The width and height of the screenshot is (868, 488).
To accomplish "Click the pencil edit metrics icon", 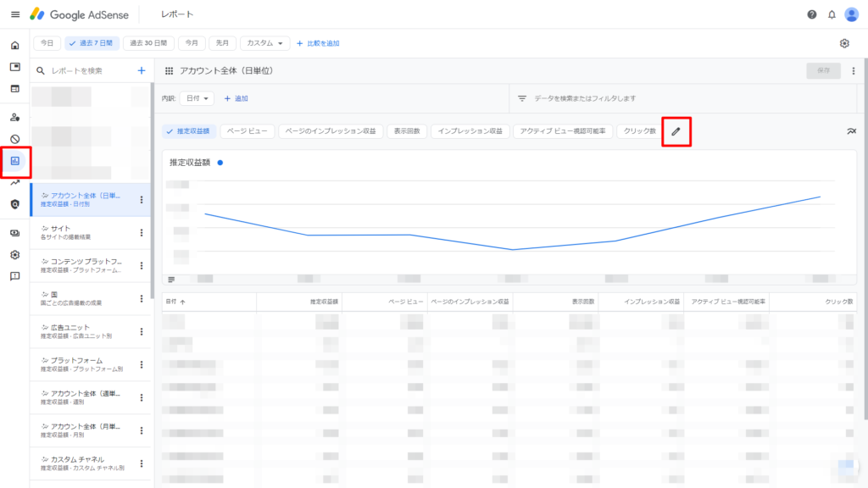I will click(676, 131).
